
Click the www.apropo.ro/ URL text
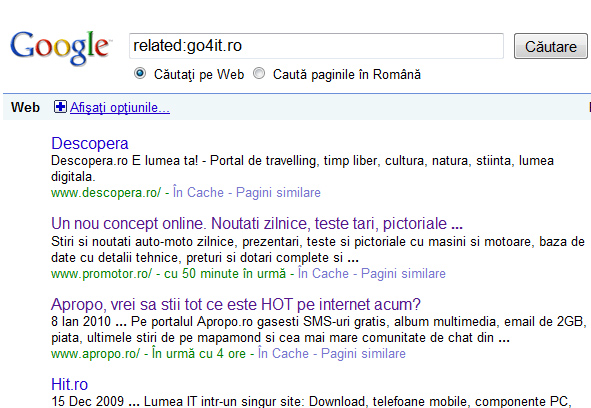point(95,354)
